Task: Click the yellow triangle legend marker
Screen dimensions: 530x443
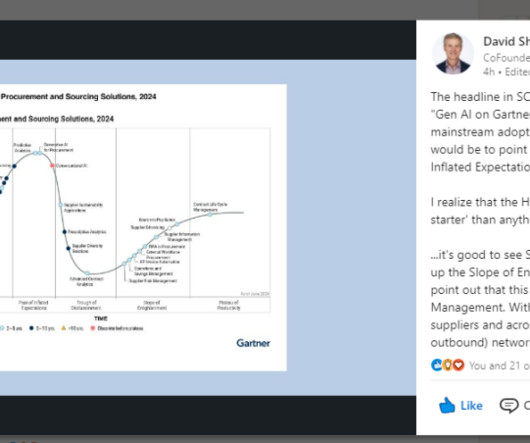Action: pos(63,328)
